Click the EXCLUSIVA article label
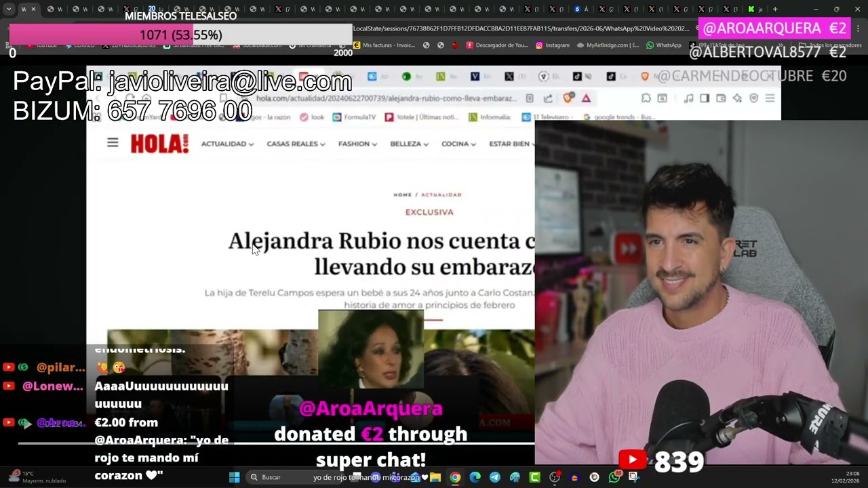The height and width of the screenshot is (488, 868). tap(429, 212)
